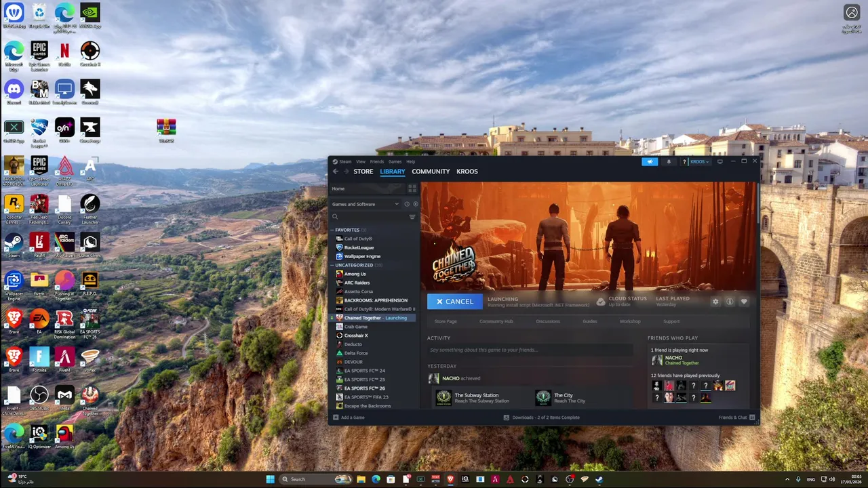Open the COMMUNITY tab in Steam

[x=431, y=171]
